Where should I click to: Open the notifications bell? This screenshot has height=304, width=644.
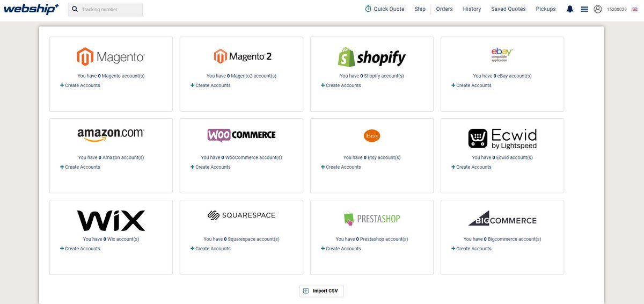(x=570, y=9)
